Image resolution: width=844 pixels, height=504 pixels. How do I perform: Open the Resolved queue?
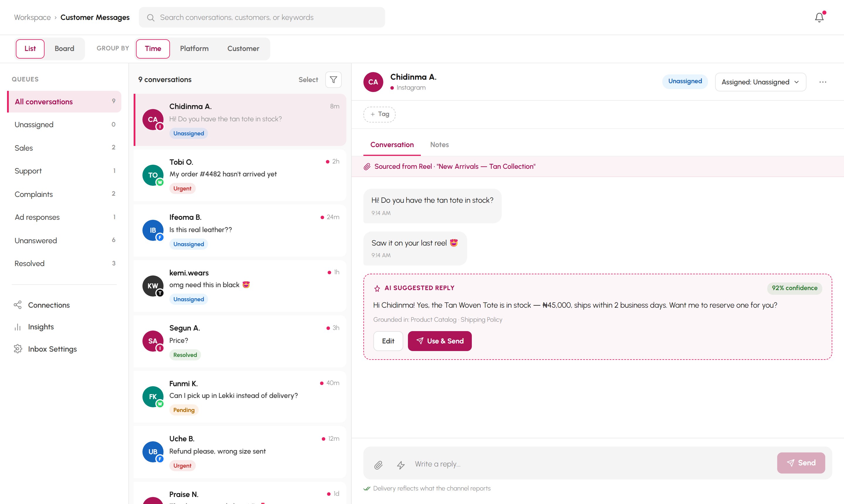pos(64,263)
